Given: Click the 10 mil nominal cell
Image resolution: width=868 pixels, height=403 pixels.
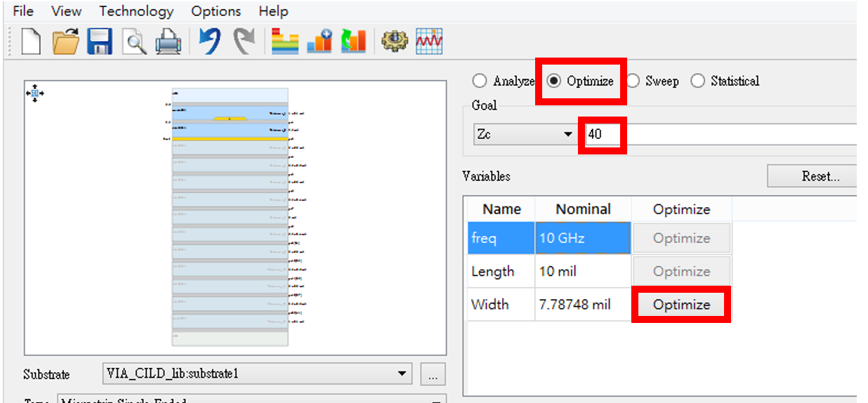Looking at the screenshot, I should coord(583,271).
